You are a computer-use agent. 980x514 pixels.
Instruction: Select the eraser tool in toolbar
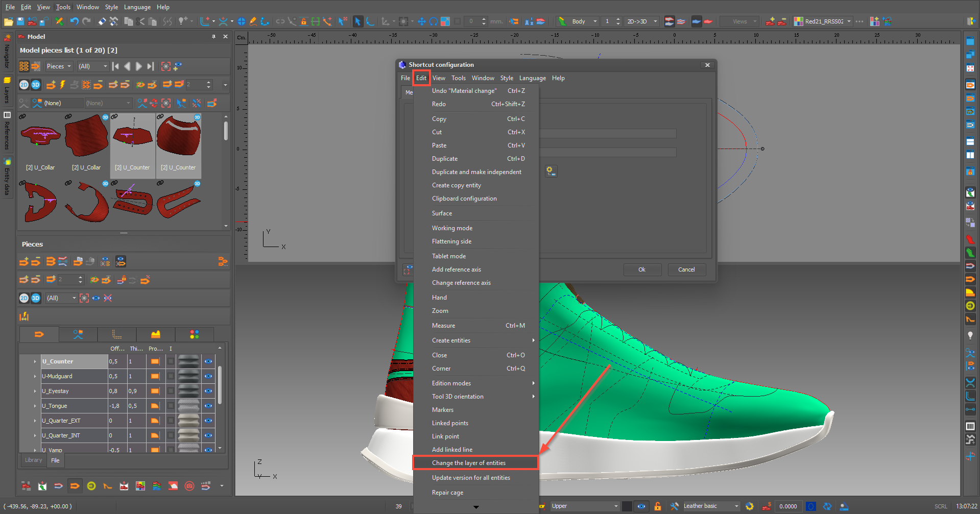tap(102, 21)
